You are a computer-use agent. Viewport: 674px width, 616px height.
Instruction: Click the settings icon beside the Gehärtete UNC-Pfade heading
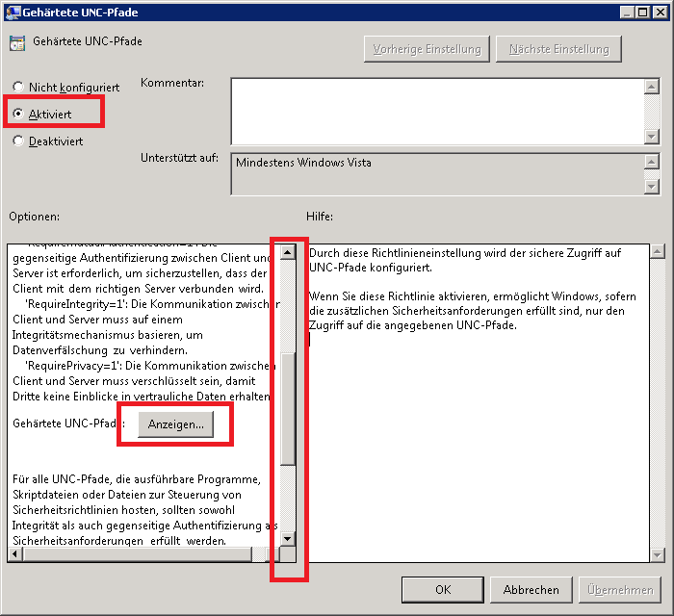17,43
